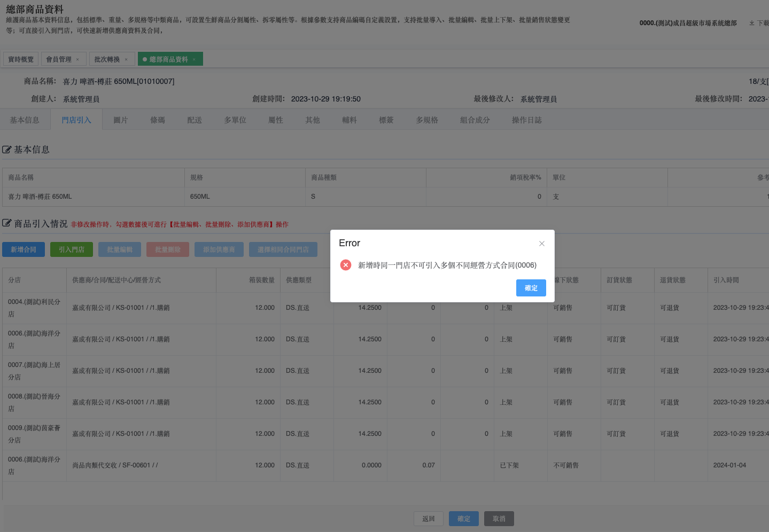
Task: Switch to the 屬性 sub-tab
Action: point(276,120)
